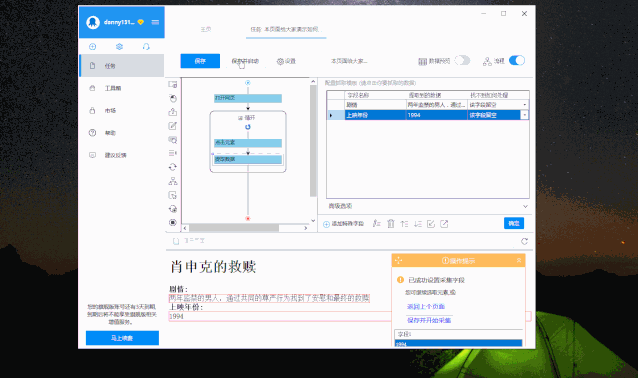Select the 上映年份 field name cell

(x=375, y=115)
